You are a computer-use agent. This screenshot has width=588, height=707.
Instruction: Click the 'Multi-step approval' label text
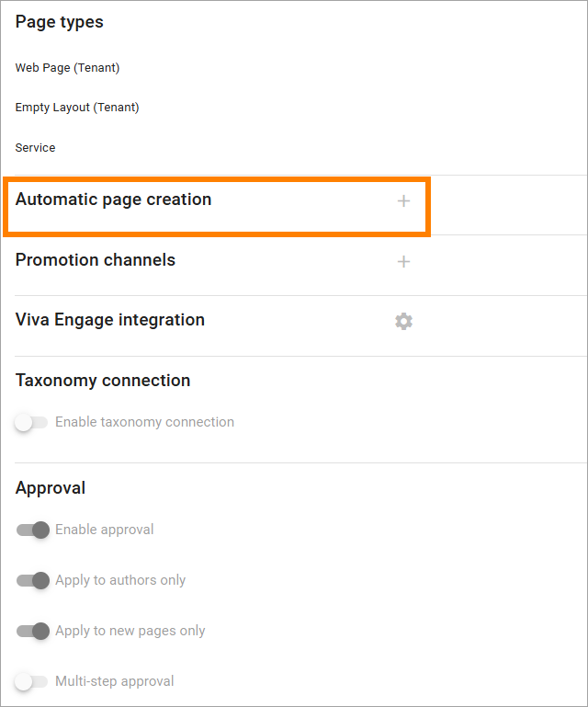(115, 681)
